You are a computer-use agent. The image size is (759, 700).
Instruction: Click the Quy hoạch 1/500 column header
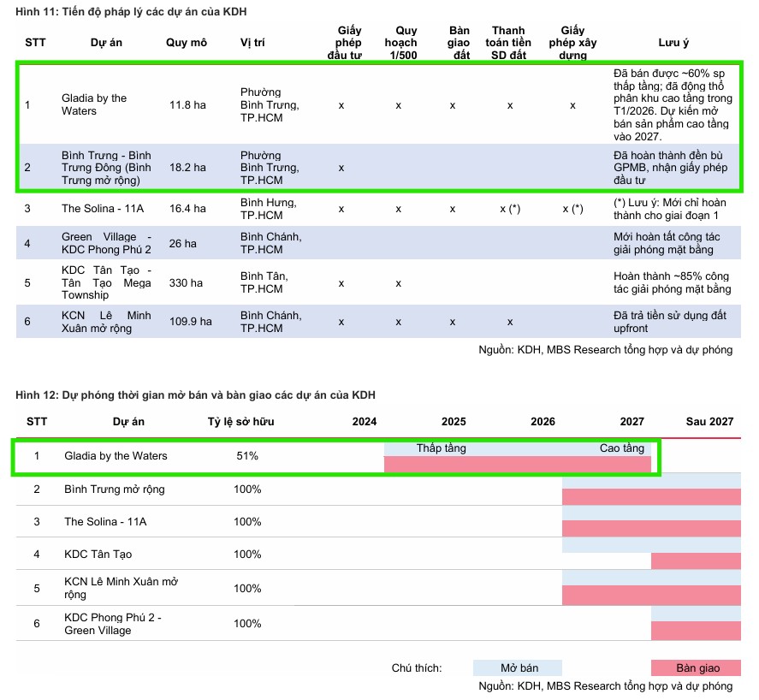(x=400, y=43)
